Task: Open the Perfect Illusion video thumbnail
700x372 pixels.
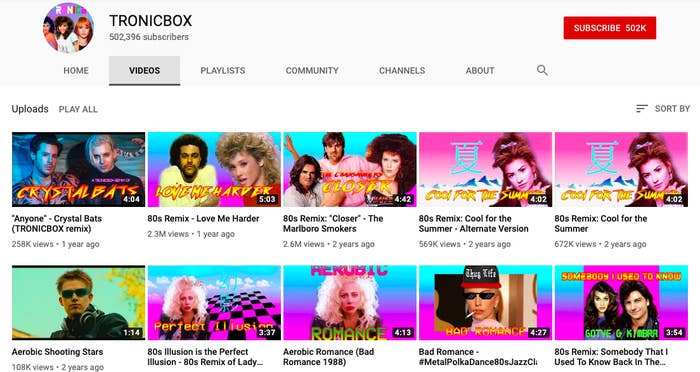Action: [214, 303]
